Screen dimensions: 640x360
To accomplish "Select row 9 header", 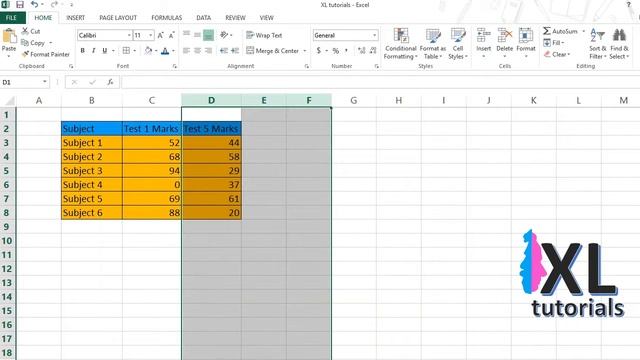I will 7,227.
